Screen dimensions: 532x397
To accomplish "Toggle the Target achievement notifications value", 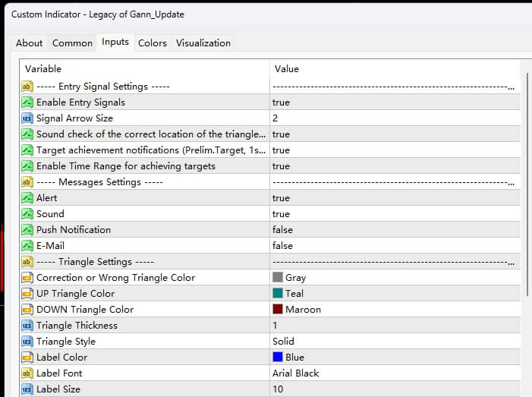I will coord(395,150).
